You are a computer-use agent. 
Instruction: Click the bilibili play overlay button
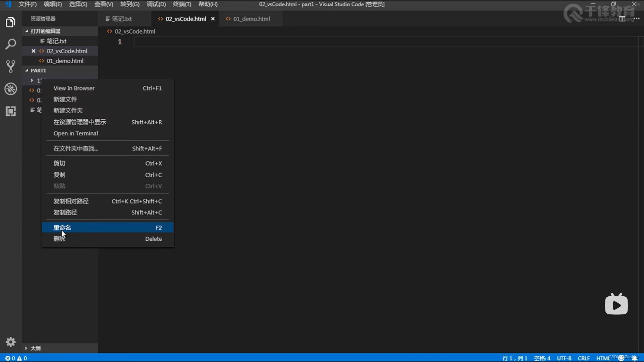(x=616, y=304)
